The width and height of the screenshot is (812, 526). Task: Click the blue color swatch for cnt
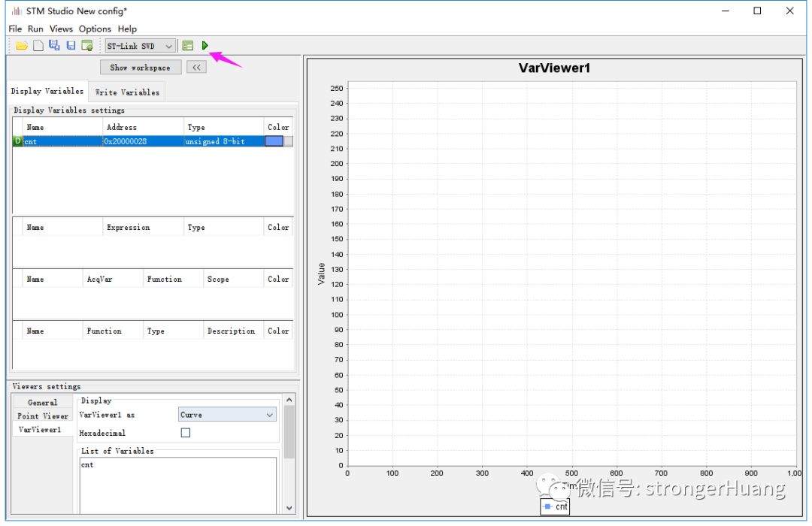point(274,141)
